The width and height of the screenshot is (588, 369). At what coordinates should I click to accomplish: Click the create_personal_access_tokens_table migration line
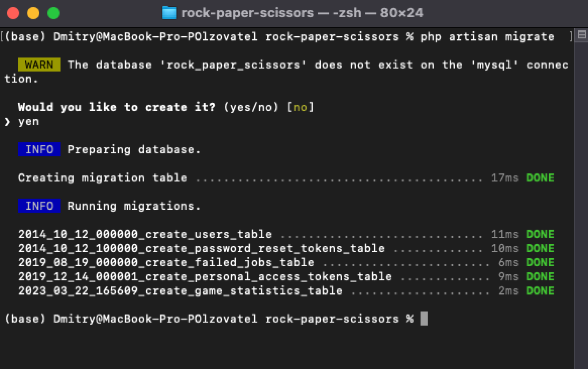point(286,277)
